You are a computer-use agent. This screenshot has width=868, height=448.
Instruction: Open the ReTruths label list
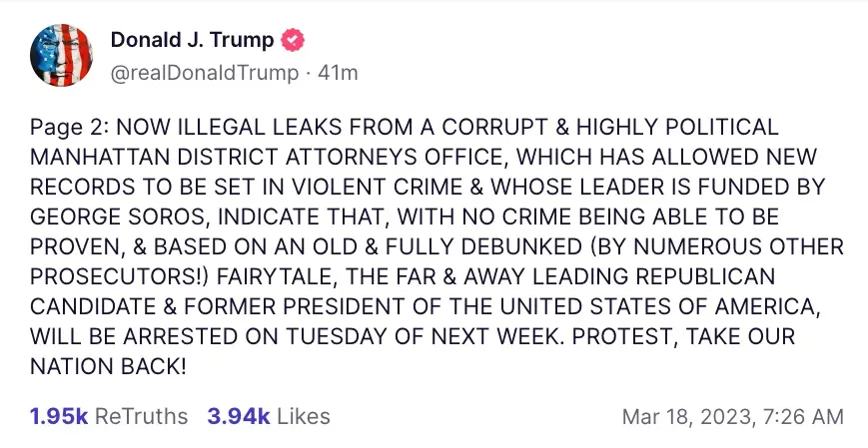coord(141,416)
